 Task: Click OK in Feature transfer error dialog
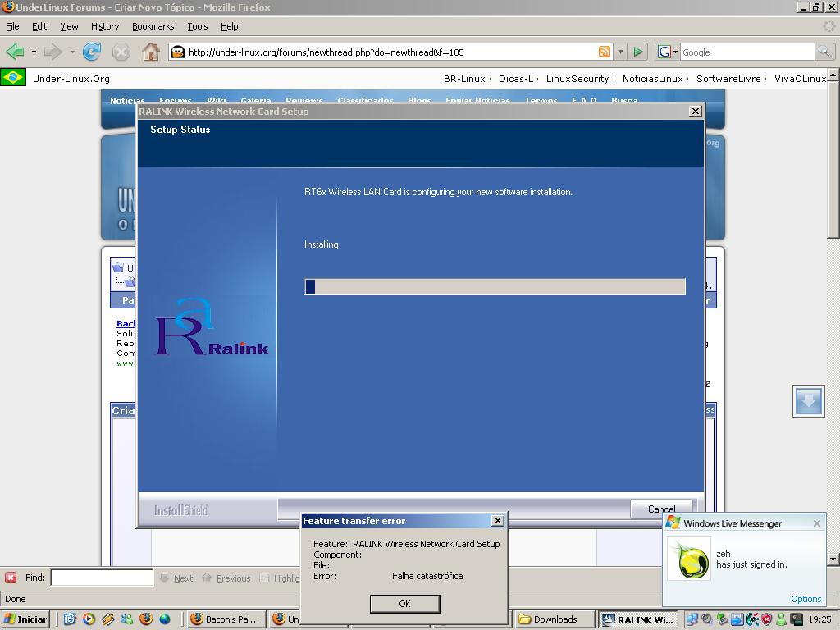point(404,604)
